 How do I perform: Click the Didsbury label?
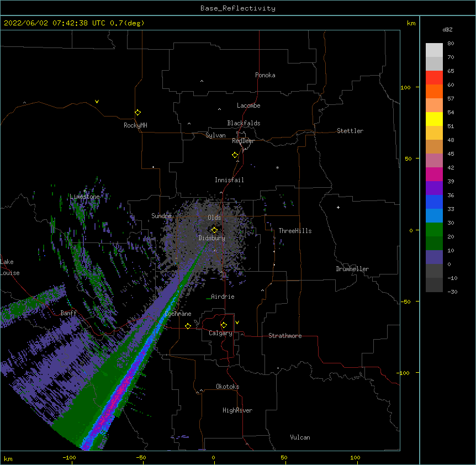point(212,238)
